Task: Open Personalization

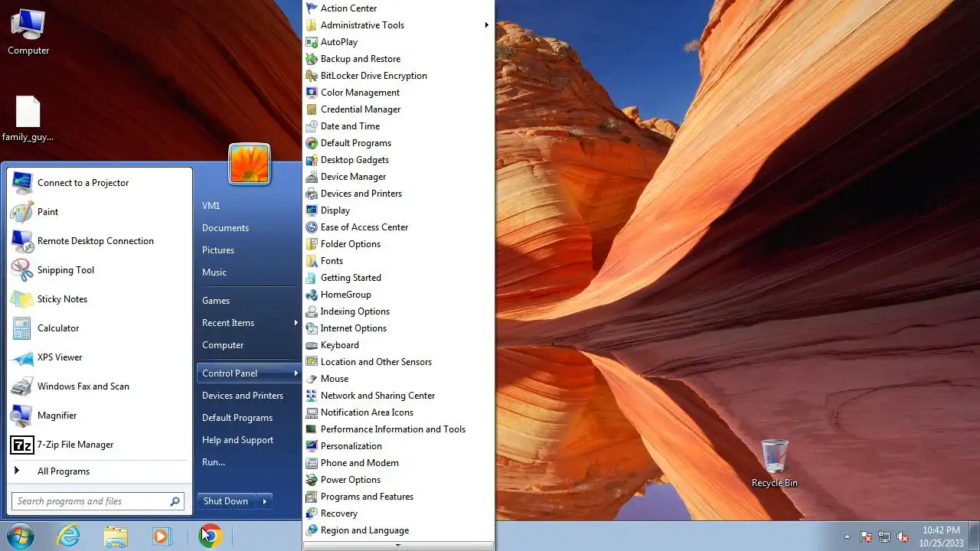Action: (398, 446)
